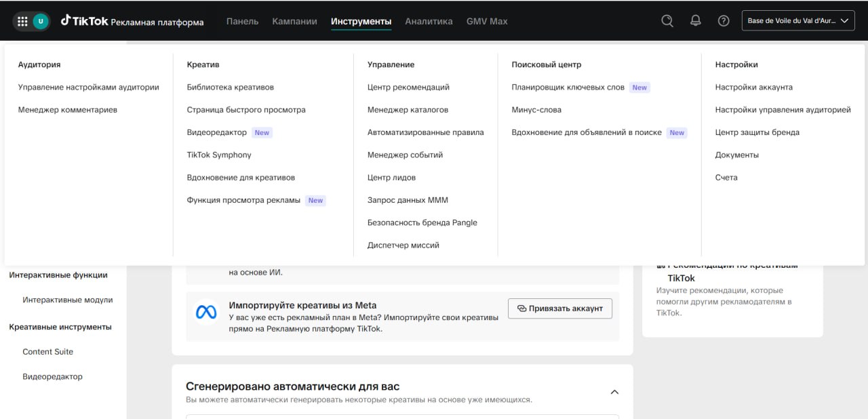Open Видеоредактор in the Креатив menu
868x419 pixels.
pyautogui.click(x=217, y=132)
